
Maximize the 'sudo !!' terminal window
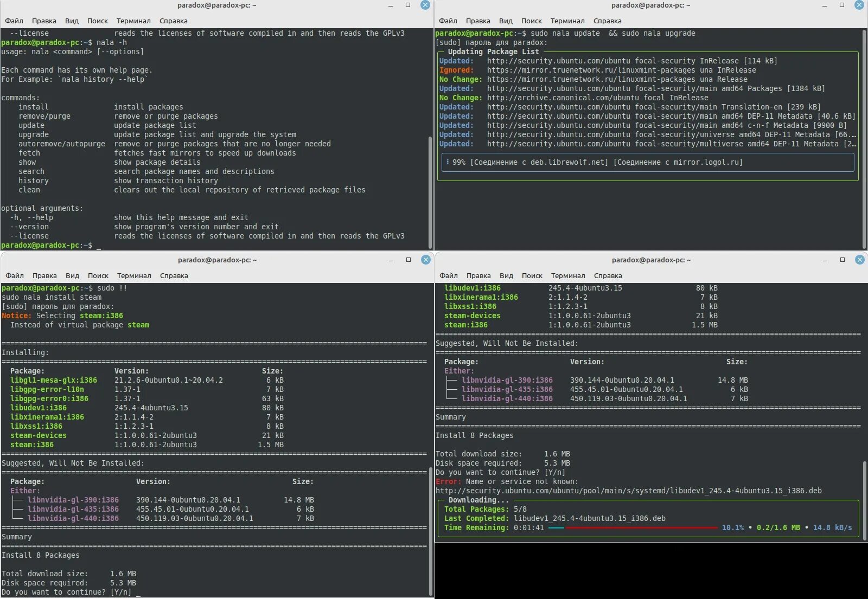pyautogui.click(x=409, y=260)
